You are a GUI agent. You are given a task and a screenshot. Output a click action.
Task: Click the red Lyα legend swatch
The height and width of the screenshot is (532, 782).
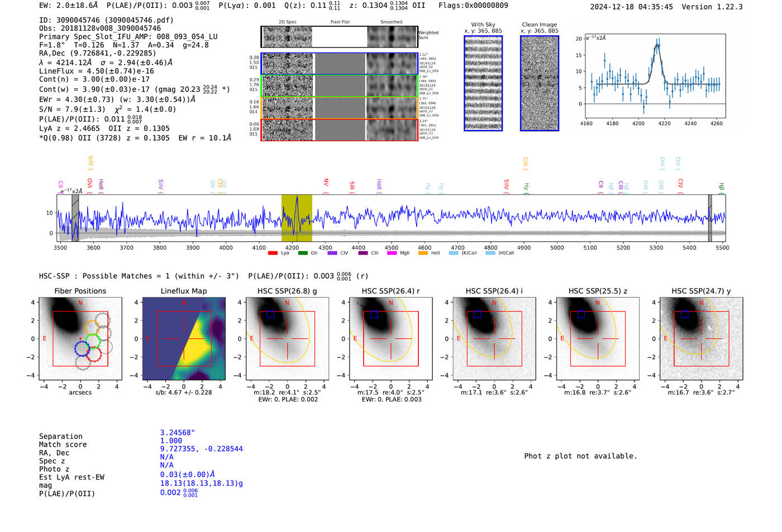[273, 253]
